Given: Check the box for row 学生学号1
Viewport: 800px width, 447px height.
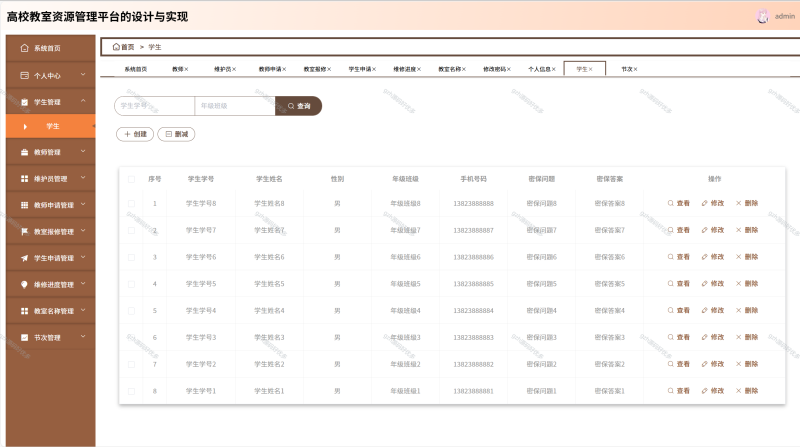Looking at the screenshot, I should pos(131,391).
